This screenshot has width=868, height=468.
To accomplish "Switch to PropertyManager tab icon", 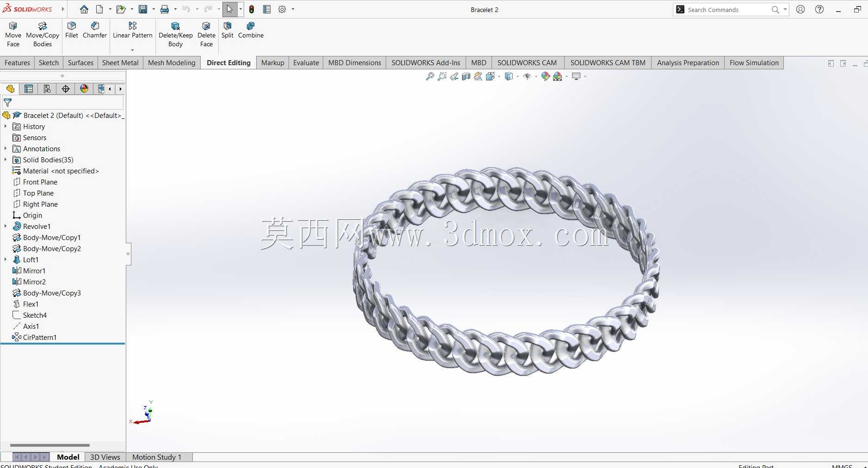I will (29, 89).
